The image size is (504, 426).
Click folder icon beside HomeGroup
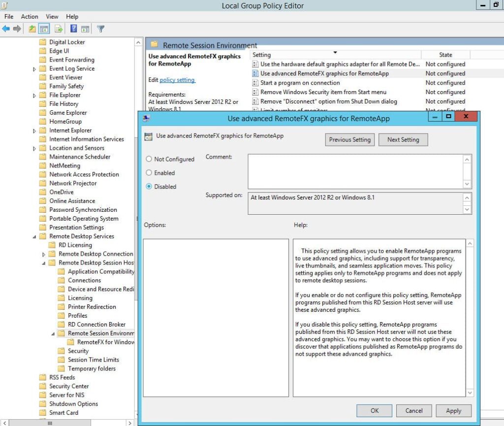[42, 122]
